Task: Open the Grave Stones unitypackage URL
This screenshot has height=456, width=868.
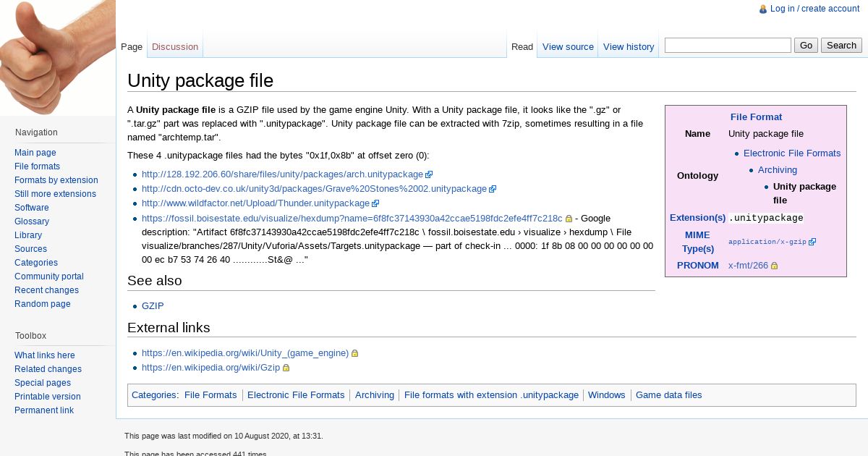Action: pos(314,189)
